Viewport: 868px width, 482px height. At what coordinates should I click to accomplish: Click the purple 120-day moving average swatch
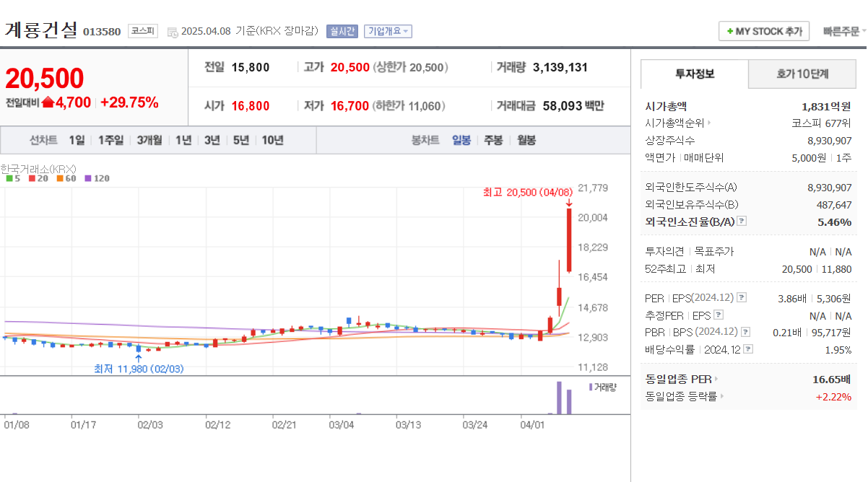[x=87, y=178]
